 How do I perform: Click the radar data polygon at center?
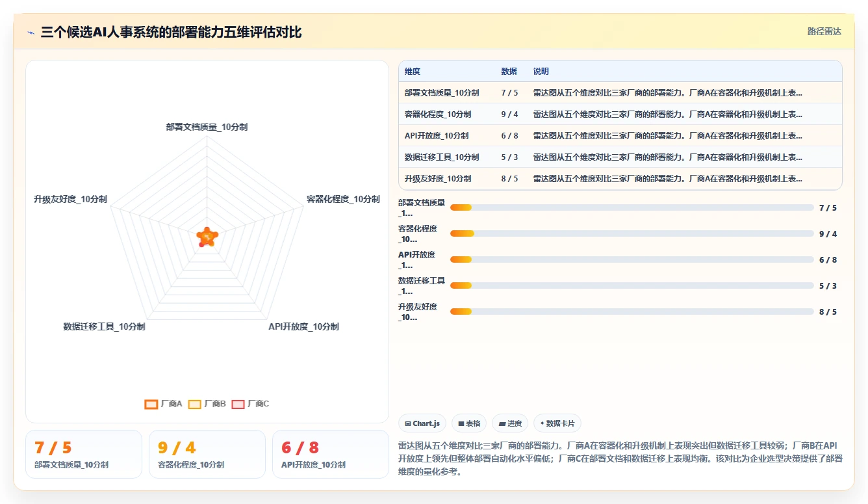[207, 237]
